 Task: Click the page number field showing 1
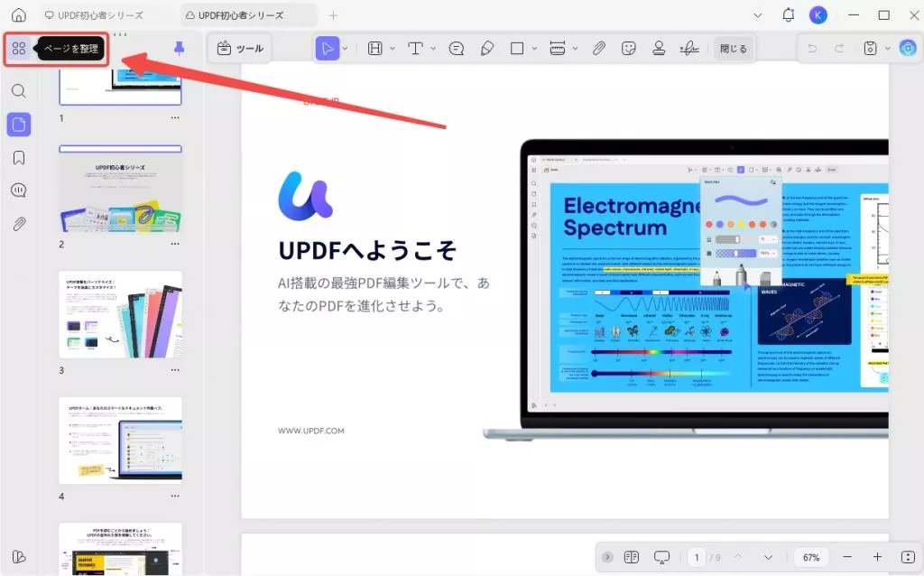(x=697, y=557)
